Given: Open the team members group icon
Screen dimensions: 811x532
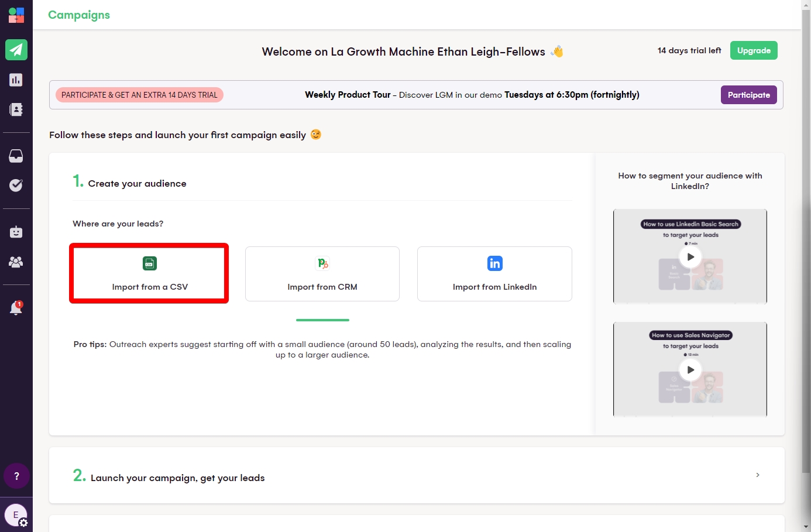Looking at the screenshot, I should pos(16,262).
